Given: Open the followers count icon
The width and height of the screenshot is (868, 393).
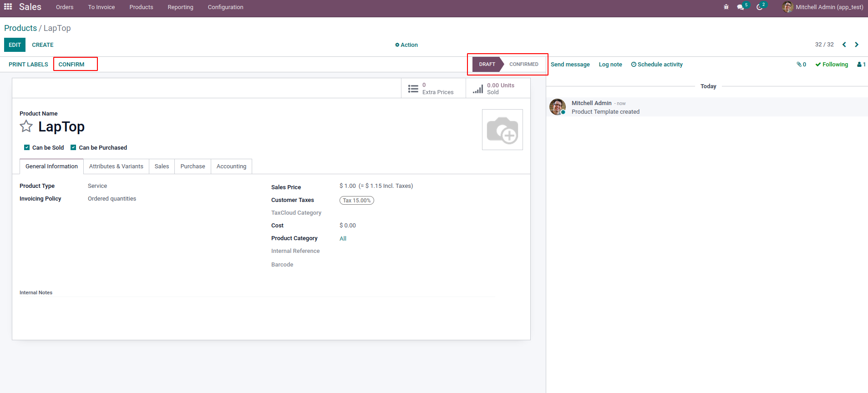Looking at the screenshot, I should 861,65.
